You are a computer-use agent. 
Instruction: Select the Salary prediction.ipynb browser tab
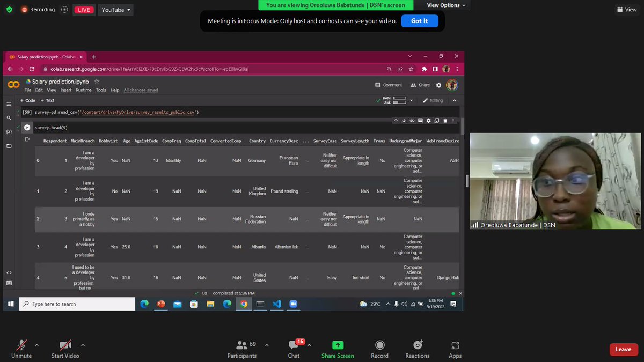(45, 57)
